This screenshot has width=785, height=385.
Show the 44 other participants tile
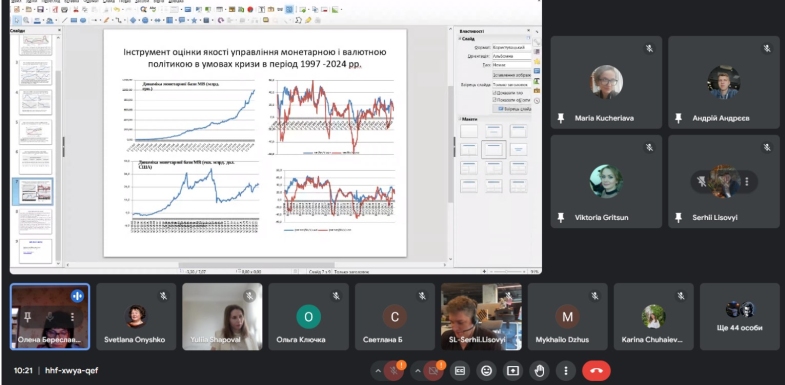pyautogui.click(x=739, y=316)
